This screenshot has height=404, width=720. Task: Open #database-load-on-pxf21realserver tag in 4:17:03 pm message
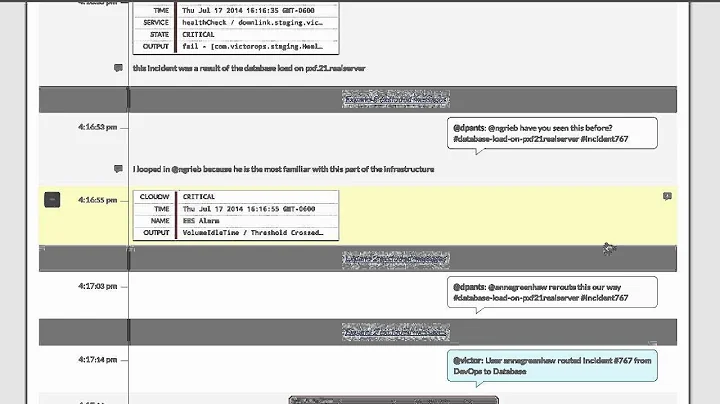click(516, 297)
